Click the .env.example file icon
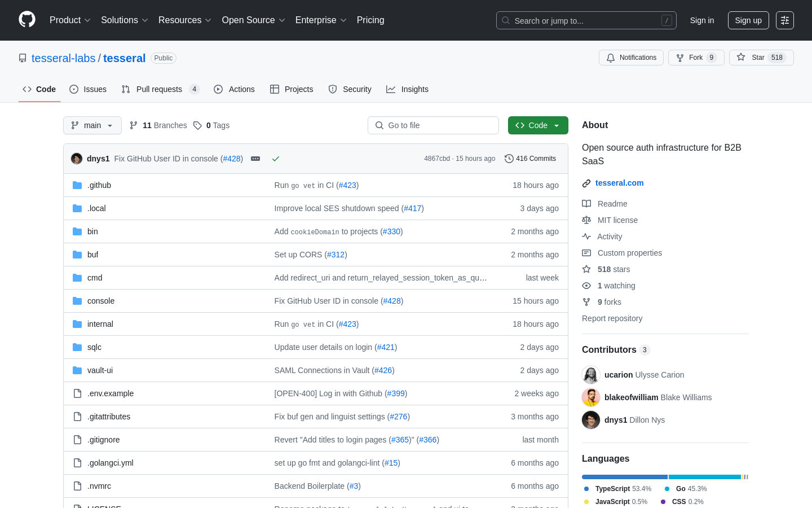This screenshot has height=508, width=812. 77,393
